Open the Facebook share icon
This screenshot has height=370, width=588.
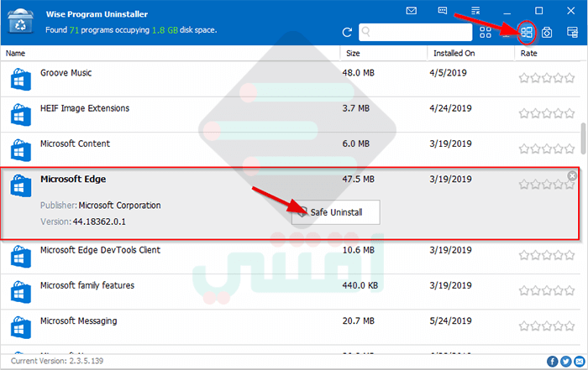click(552, 361)
